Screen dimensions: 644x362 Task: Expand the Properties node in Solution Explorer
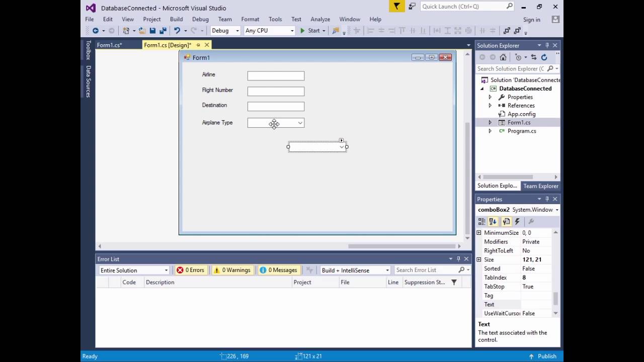pos(490,97)
